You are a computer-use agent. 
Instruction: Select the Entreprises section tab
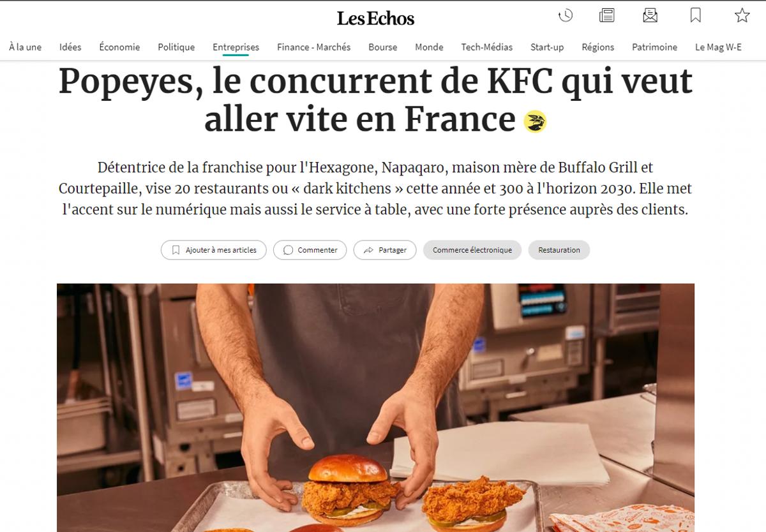pos(236,47)
